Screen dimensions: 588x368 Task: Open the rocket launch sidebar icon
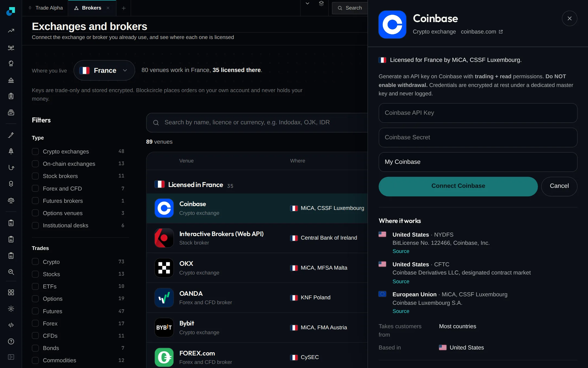pos(11,151)
